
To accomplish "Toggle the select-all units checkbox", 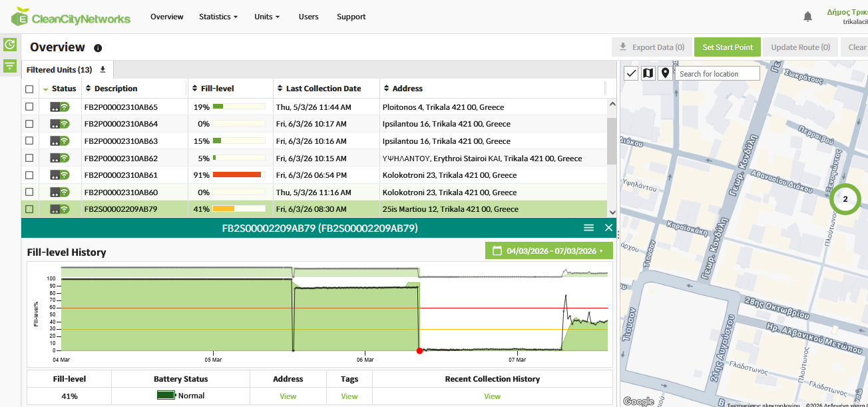I will tap(29, 89).
